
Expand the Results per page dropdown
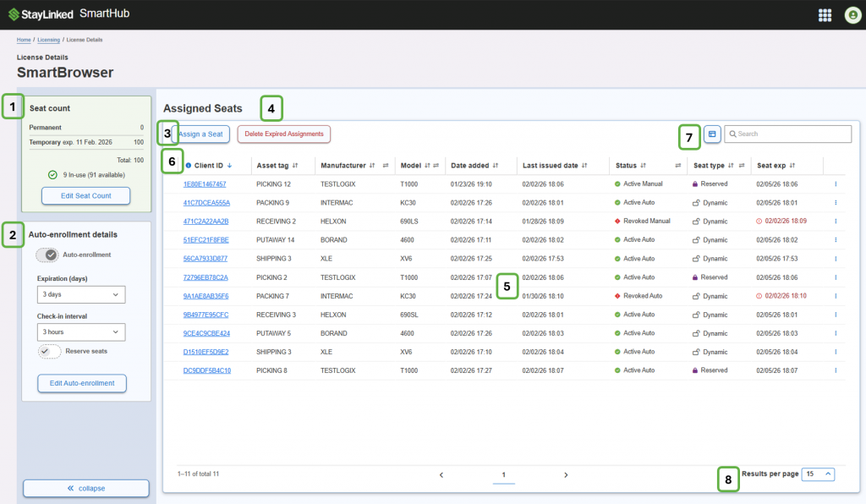pyautogui.click(x=819, y=474)
